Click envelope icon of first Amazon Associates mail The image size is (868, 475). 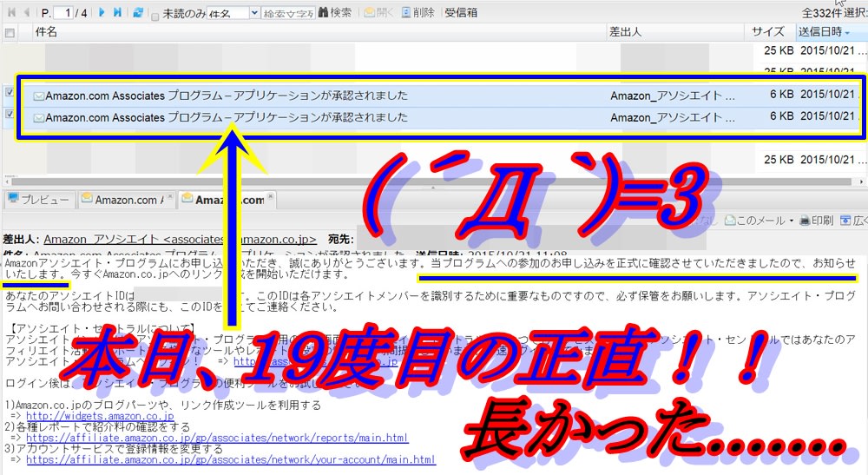coord(39,96)
